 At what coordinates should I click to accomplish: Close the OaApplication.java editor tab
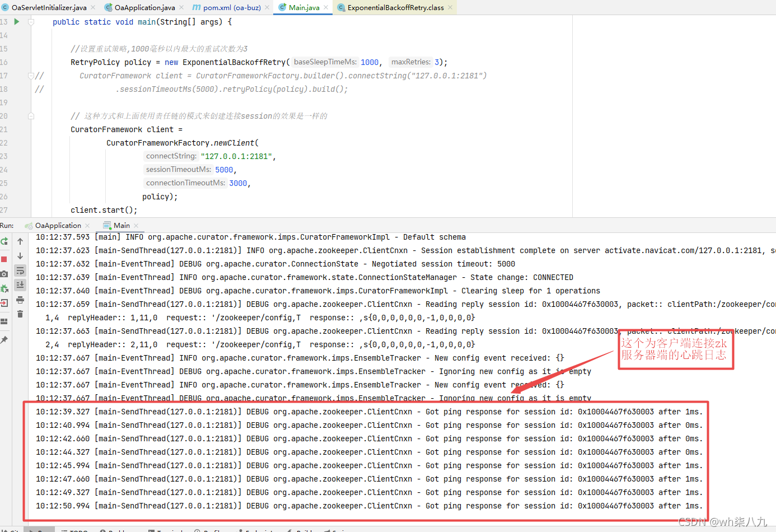pyautogui.click(x=181, y=7)
